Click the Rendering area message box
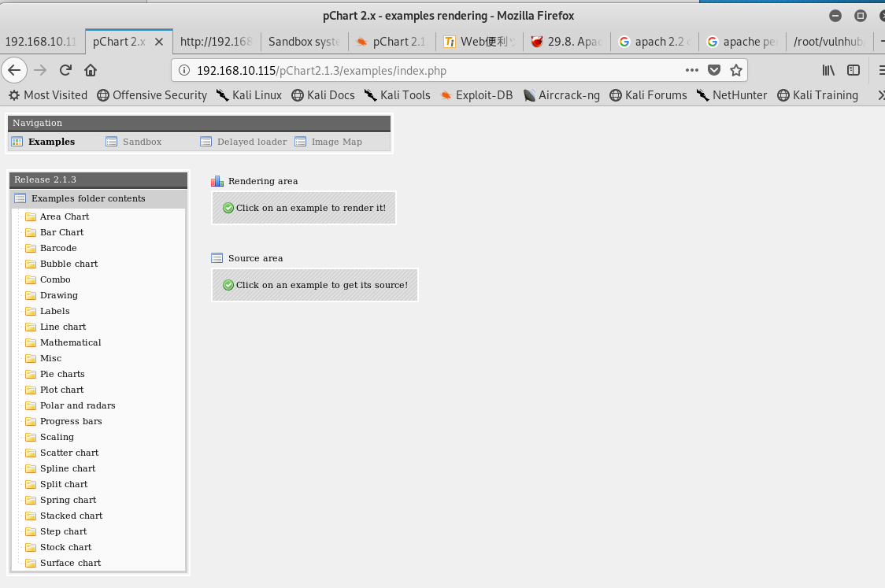This screenshot has width=885, height=588. pos(304,208)
